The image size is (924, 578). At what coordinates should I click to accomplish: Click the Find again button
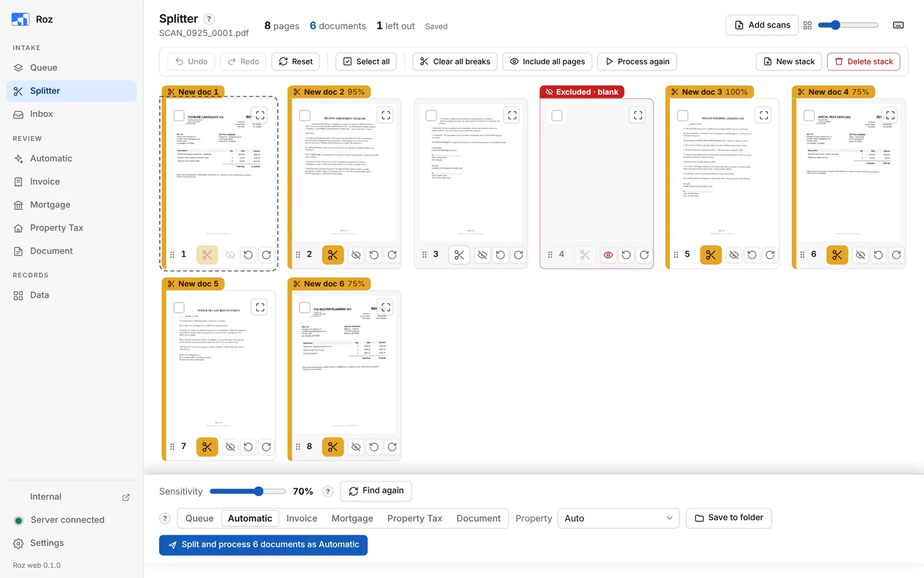[376, 491]
